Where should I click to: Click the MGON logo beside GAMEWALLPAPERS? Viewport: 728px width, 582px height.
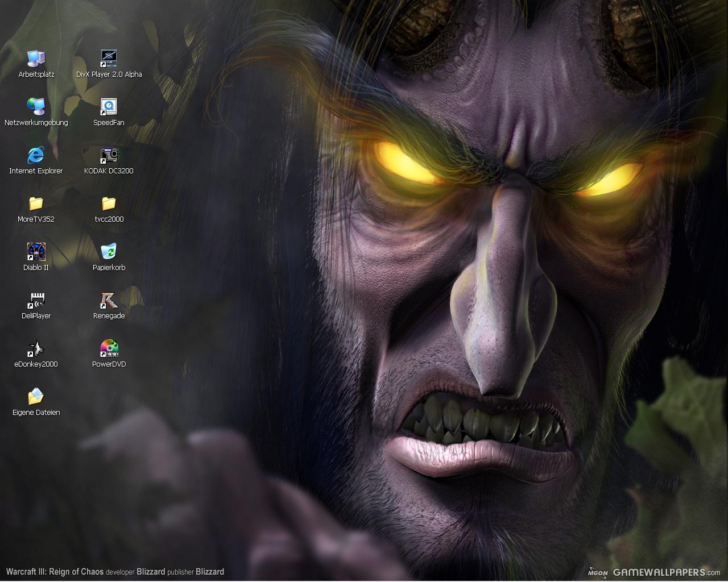tap(598, 573)
